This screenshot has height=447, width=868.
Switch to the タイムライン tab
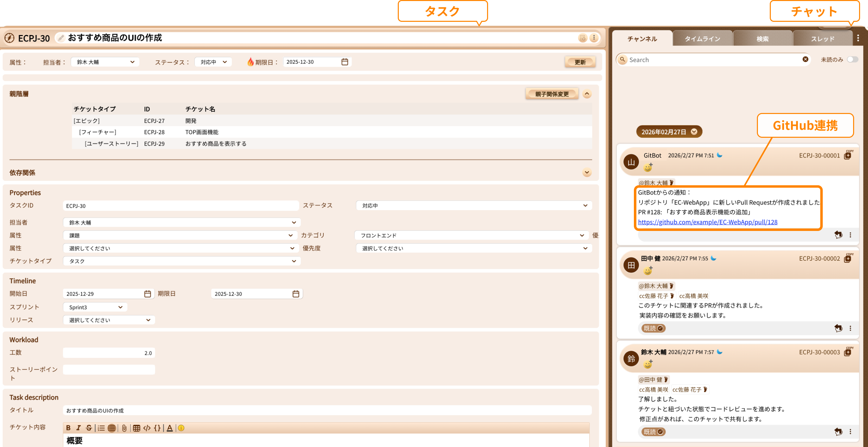pos(702,39)
